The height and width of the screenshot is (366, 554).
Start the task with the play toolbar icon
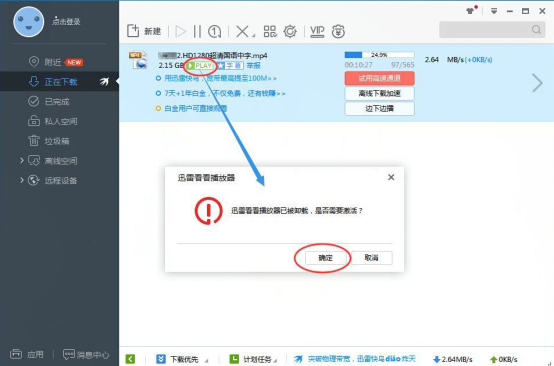pos(181,31)
